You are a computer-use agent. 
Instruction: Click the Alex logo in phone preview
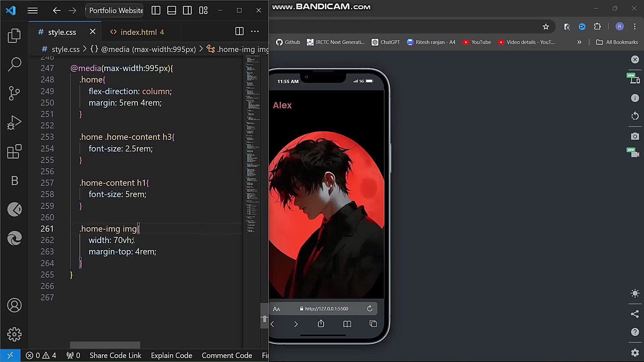282,105
